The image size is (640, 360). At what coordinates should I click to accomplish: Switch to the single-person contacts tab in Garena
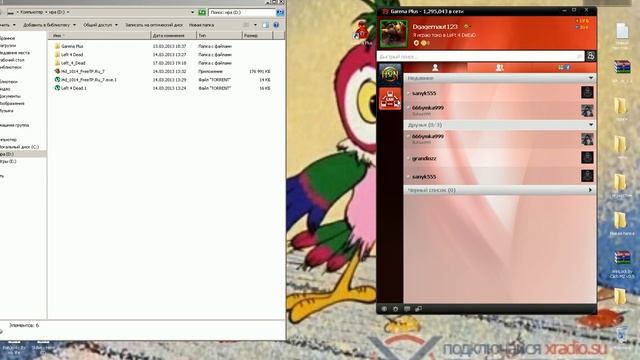(x=435, y=68)
